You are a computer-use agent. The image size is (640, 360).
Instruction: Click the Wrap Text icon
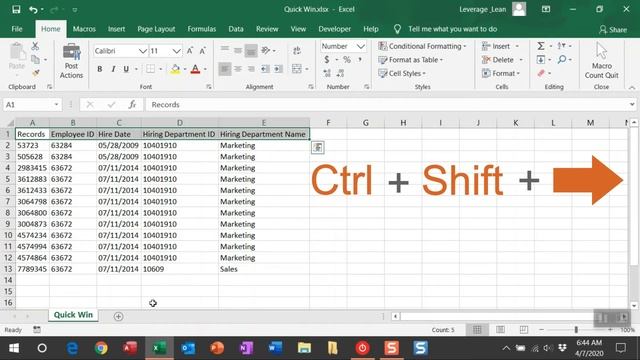(297, 51)
